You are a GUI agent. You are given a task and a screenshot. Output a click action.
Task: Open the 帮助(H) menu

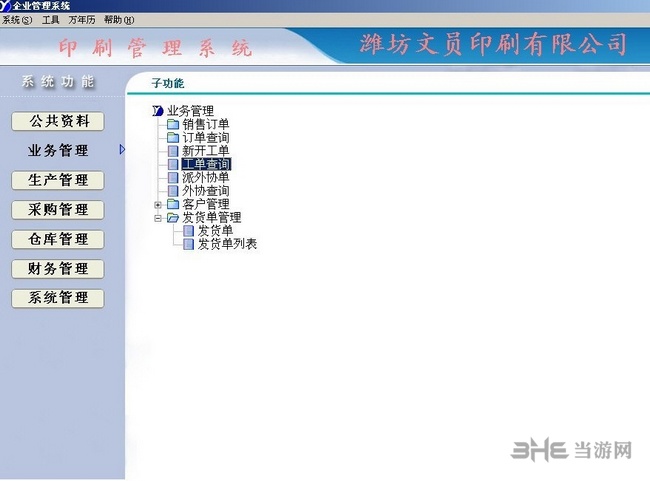(x=119, y=20)
